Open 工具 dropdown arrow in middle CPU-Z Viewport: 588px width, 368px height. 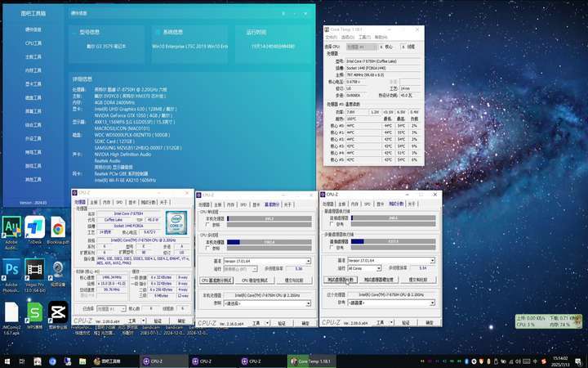click(x=267, y=323)
